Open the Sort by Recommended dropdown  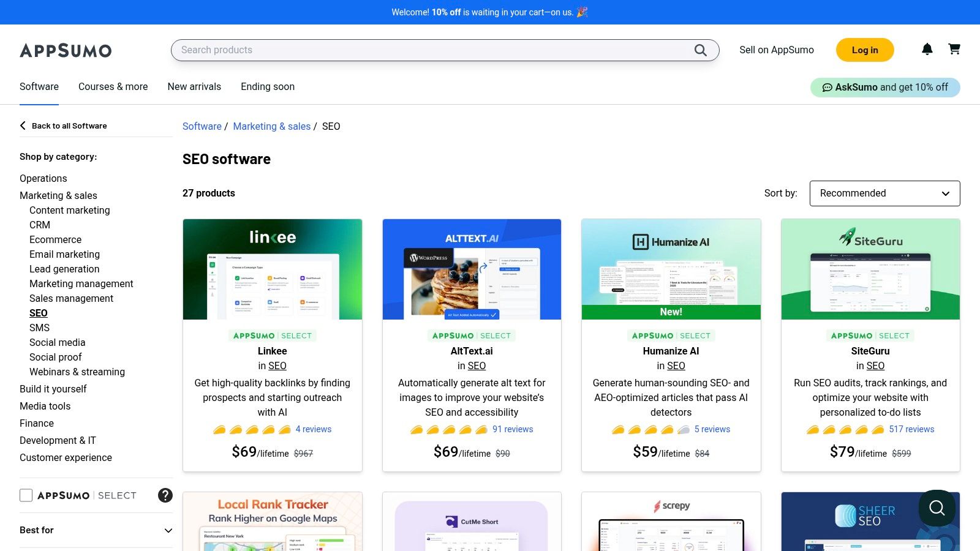[x=885, y=193]
